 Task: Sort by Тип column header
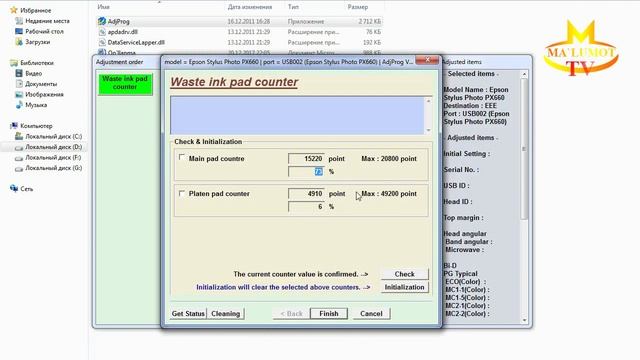[x=293, y=7]
